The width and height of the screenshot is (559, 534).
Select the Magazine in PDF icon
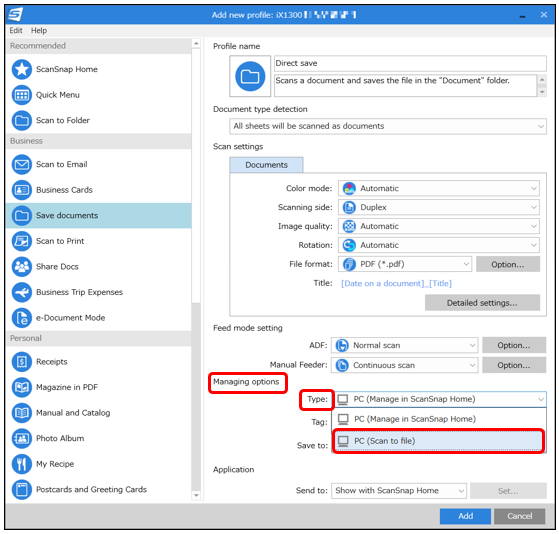tap(22, 387)
